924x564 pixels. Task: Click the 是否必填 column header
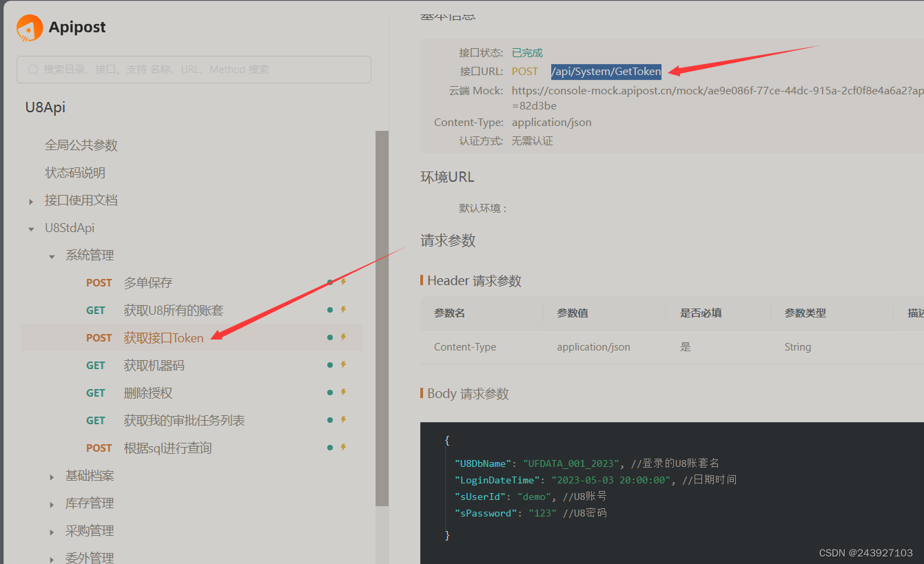click(701, 313)
